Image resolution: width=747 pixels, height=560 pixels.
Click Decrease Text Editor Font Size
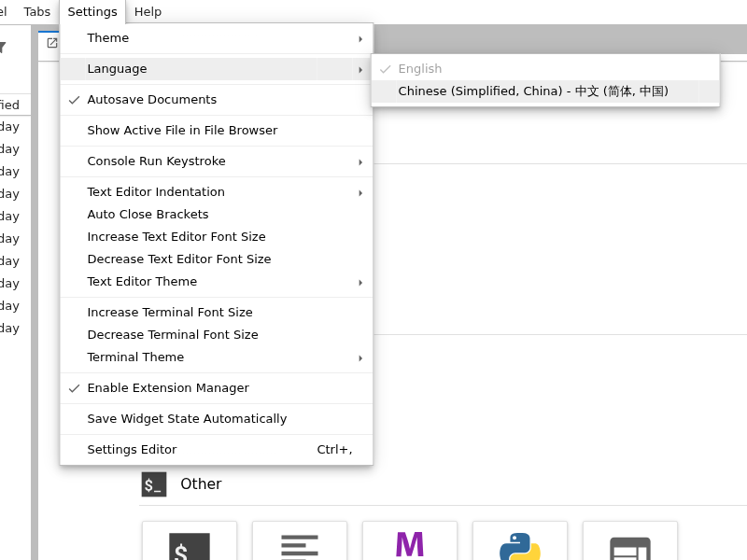coord(217,259)
